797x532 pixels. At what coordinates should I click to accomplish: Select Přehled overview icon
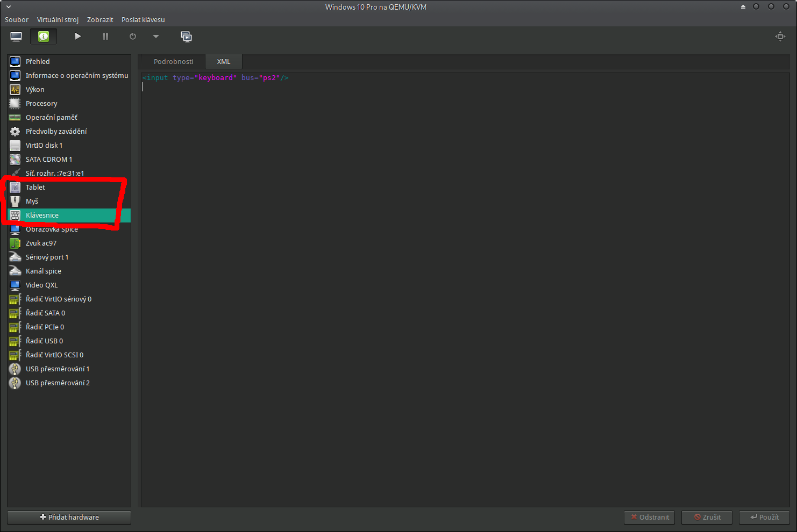pos(15,62)
